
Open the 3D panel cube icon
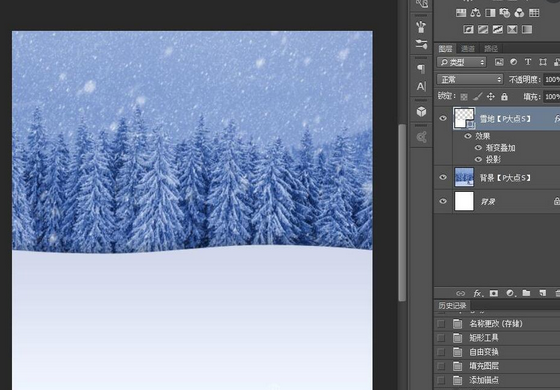coord(421,111)
